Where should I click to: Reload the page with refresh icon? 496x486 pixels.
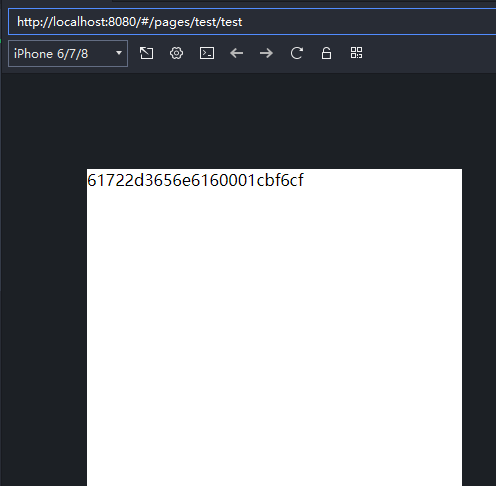coord(297,53)
